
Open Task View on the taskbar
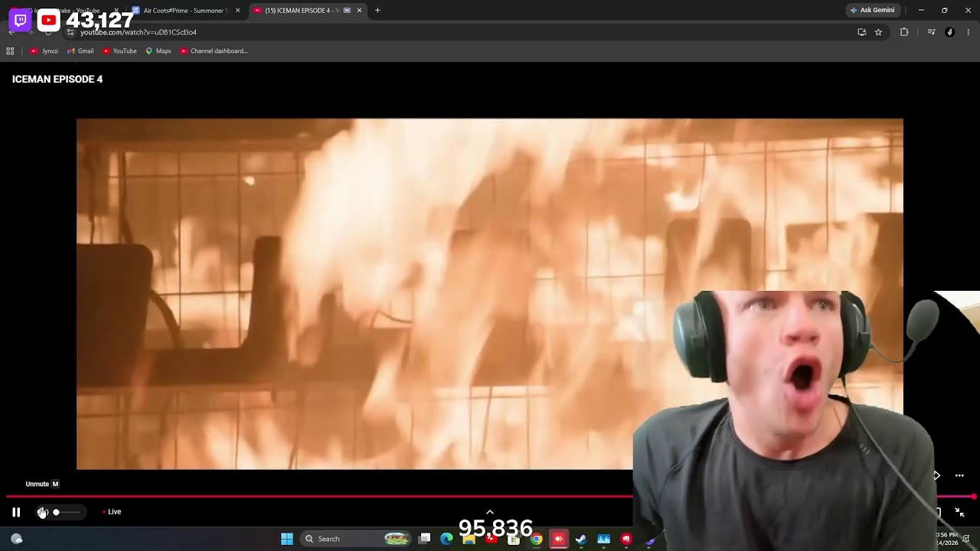[x=425, y=539]
